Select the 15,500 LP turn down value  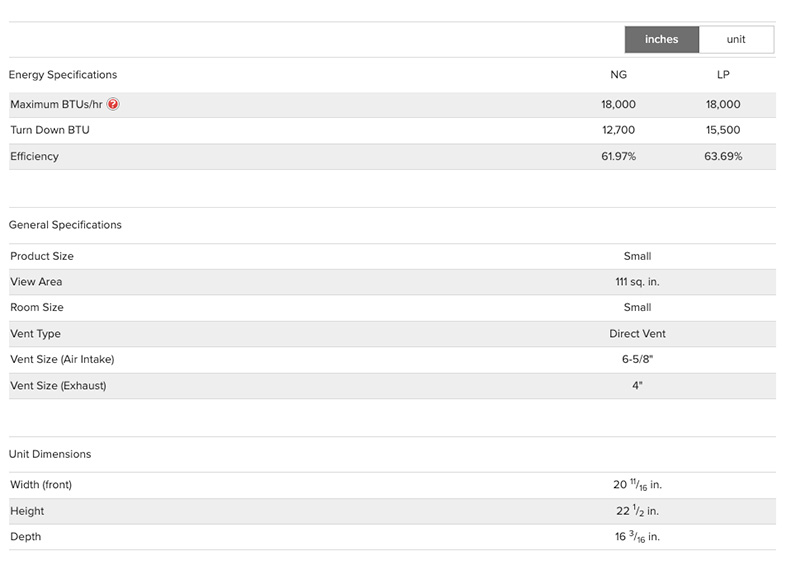tap(723, 130)
